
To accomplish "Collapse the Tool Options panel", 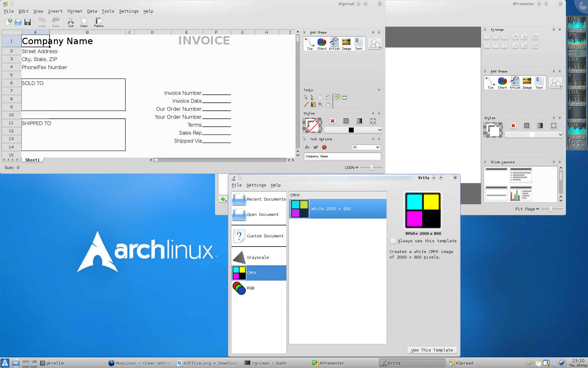I will pos(304,139).
